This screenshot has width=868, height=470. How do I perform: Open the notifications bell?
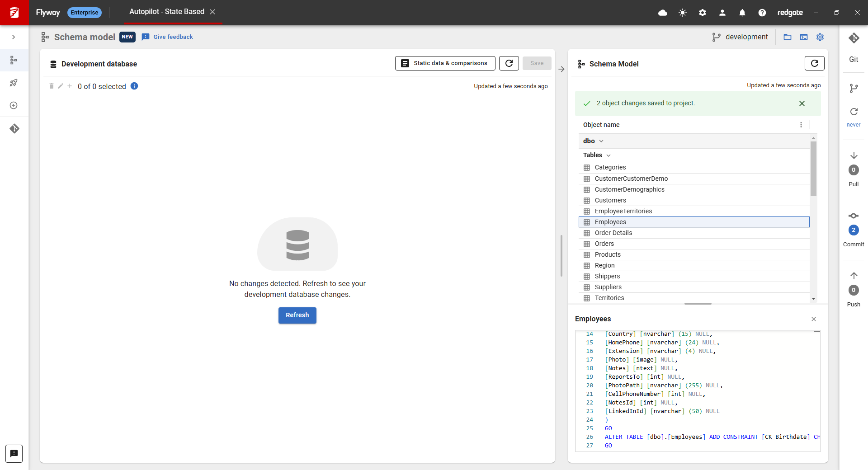click(742, 13)
